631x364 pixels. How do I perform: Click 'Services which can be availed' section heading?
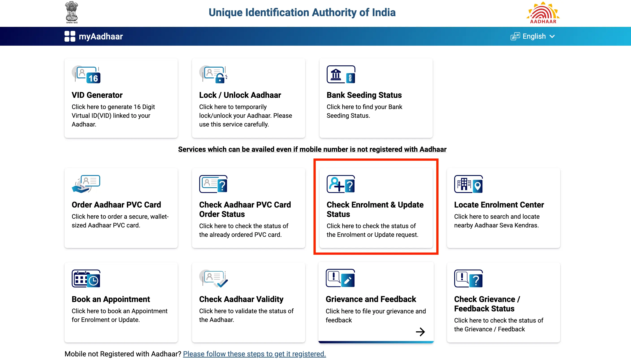(x=312, y=149)
